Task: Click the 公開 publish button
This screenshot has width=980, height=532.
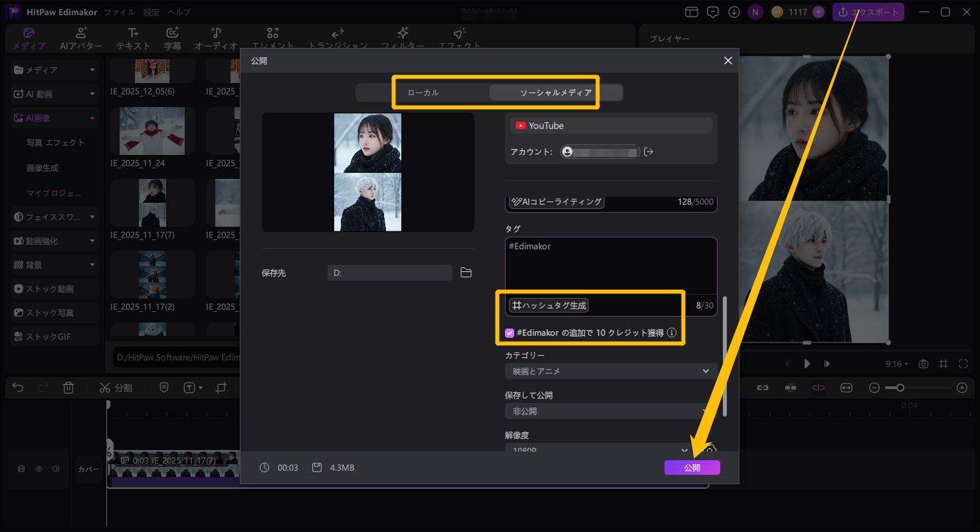Action: pyautogui.click(x=692, y=467)
